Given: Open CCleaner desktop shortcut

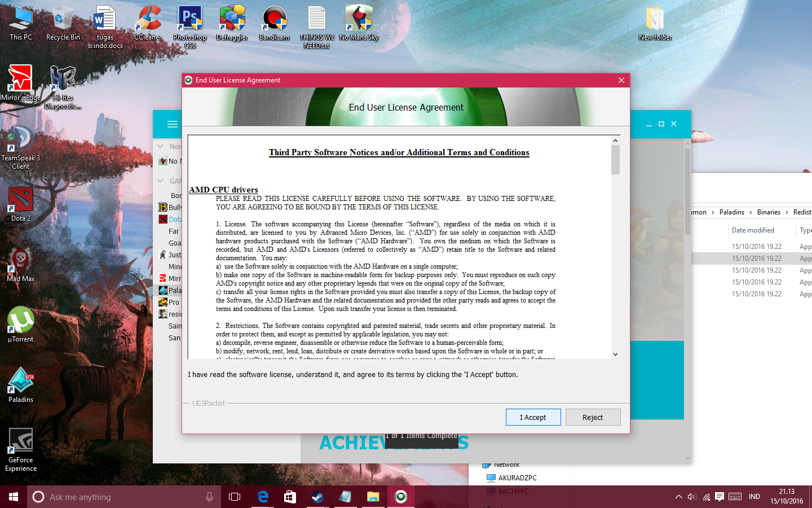Looking at the screenshot, I should (x=148, y=23).
